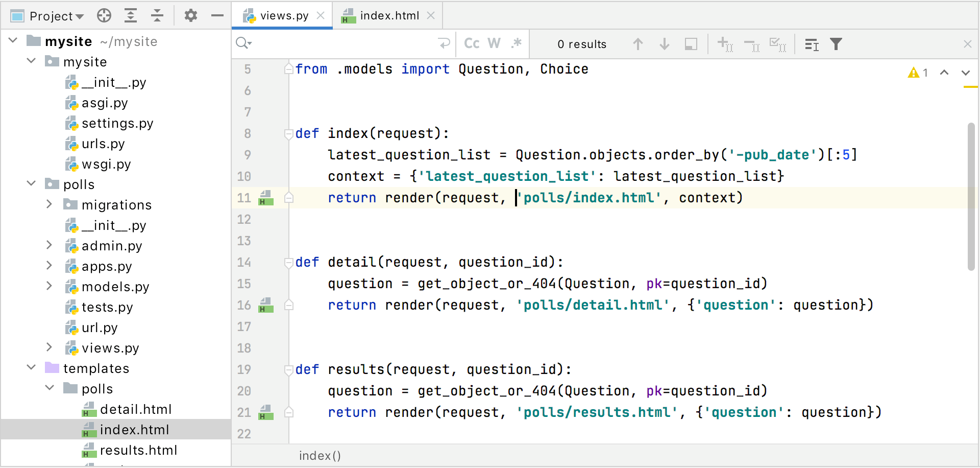
Task: Open the Project view dropdown
Action: (56, 16)
